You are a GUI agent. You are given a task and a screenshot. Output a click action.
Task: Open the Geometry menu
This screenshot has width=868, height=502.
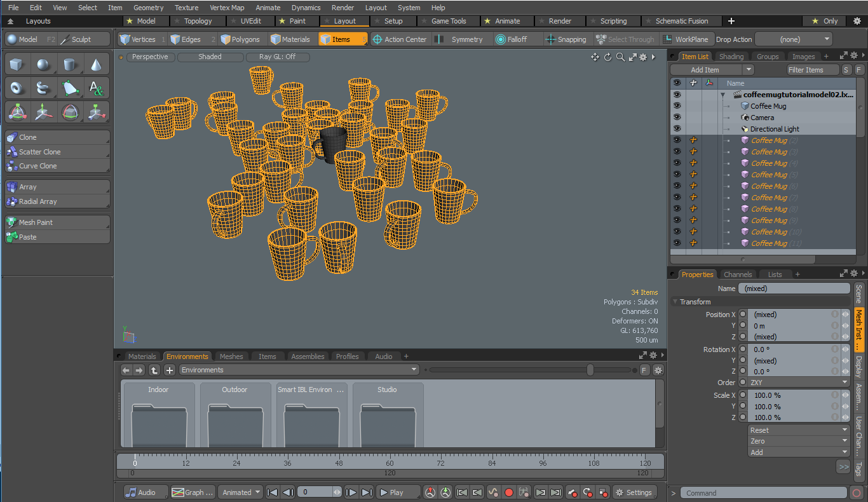148,8
